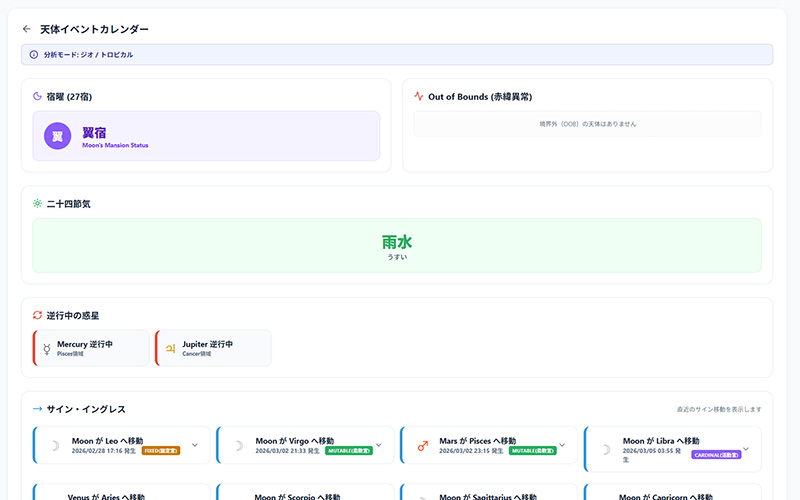
Task: Open the Jupiter 逆行中 card
Action: (213, 348)
